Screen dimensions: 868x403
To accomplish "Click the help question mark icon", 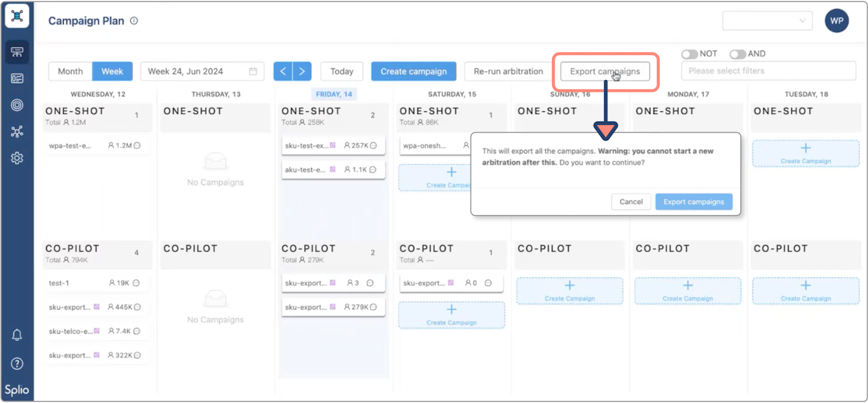I will [x=17, y=364].
